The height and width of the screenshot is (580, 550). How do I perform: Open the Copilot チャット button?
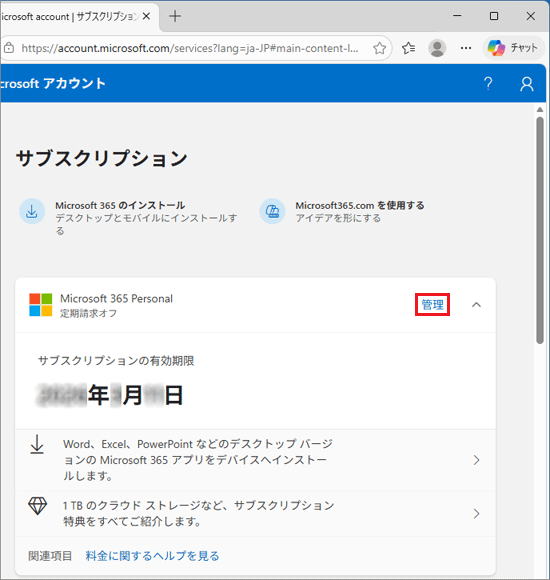(x=513, y=48)
